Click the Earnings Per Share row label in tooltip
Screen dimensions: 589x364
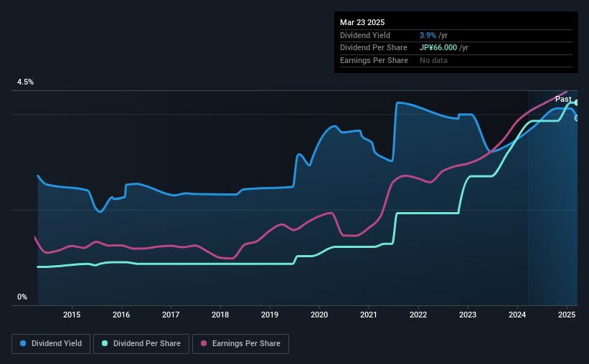[x=374, y=60]
